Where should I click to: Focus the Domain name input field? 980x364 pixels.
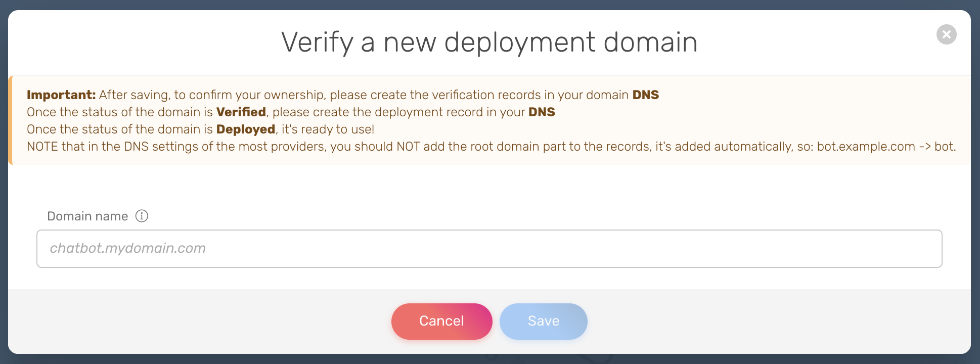(x=489, y=249)
